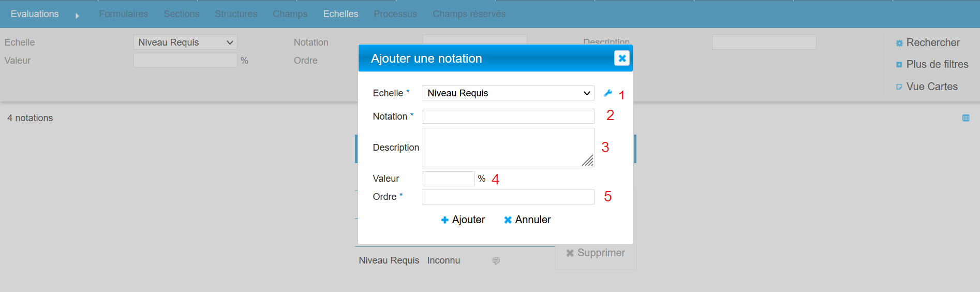Open the Echelle filter dropdown
980x292 pixels.
click(x=185, y=42)
